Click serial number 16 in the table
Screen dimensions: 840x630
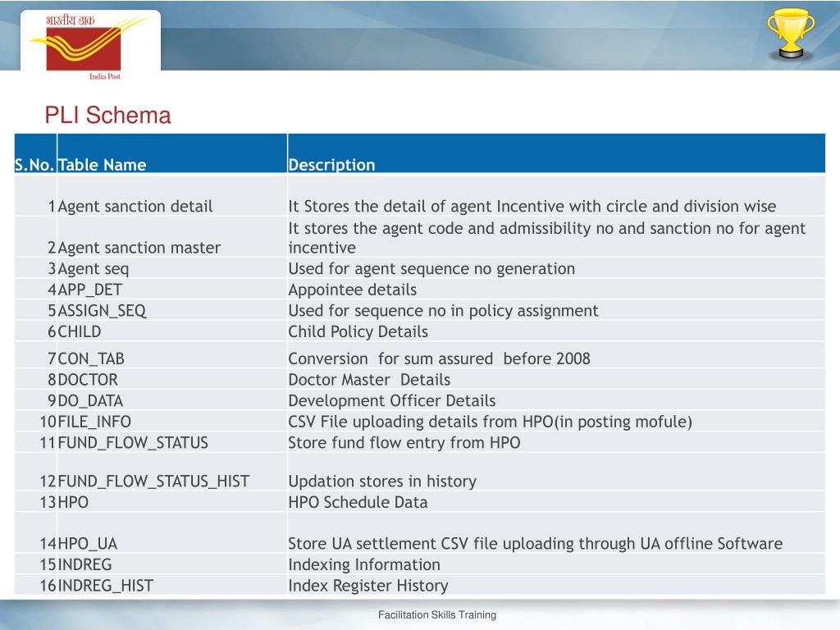click(48, 586)
